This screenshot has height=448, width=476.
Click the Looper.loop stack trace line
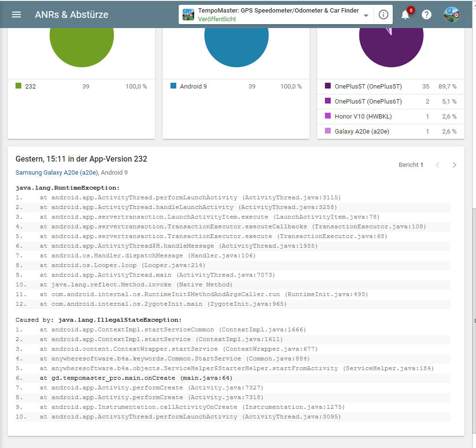[233, 265]
